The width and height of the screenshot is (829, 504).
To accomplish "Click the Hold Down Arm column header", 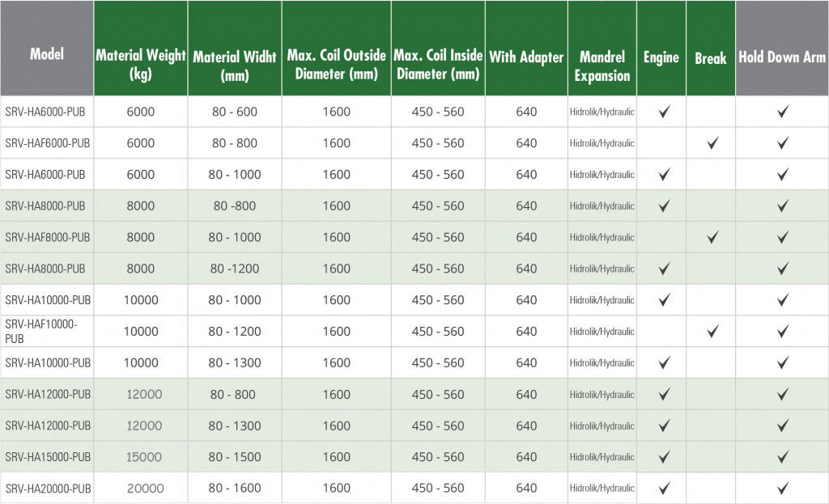I will (x=782, y=57).
